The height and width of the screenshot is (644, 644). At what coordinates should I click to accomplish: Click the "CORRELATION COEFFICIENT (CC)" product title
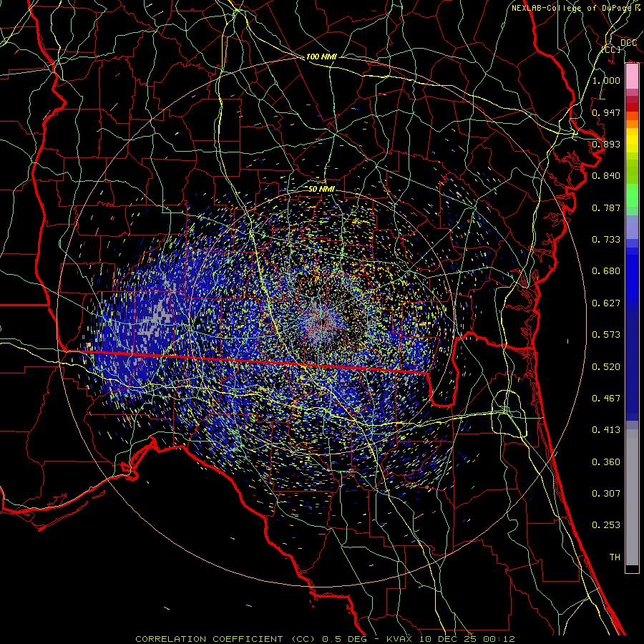225,639
